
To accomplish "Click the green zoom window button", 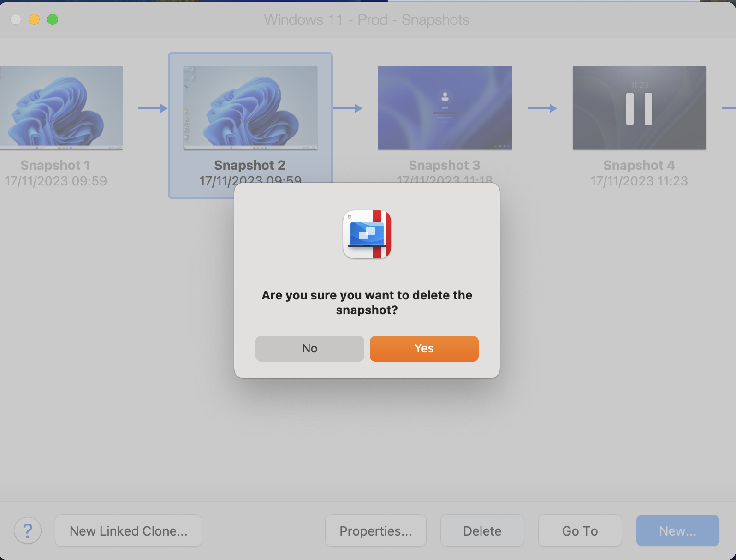I will click(x=53, y=19).
